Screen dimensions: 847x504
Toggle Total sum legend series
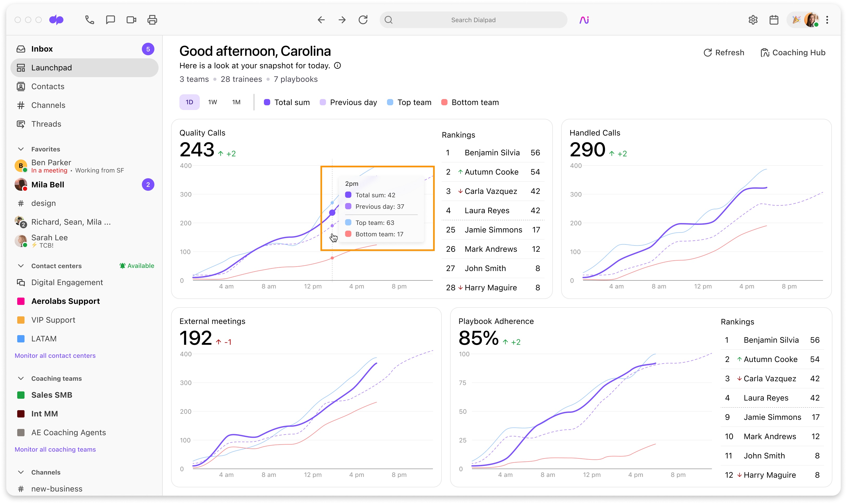point(286,102)
